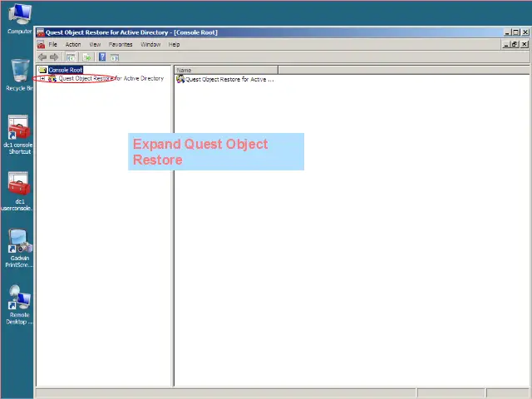Select Console Root in the tree
532x399 pixels.
(x=66, y=70)
